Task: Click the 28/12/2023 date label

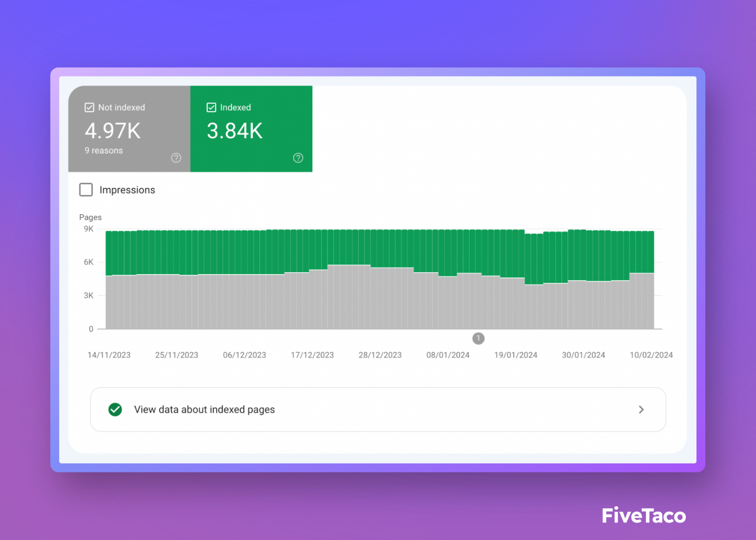Action: [380, 355]
